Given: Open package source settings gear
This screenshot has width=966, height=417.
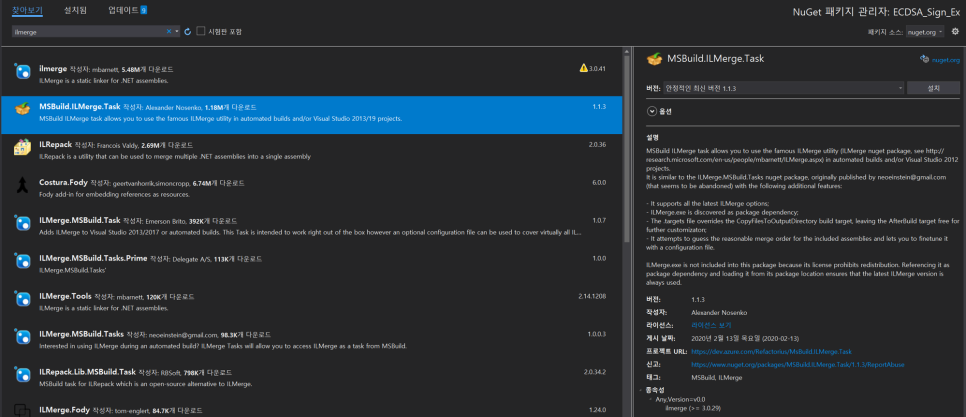Looking at the screenshot, I should (955, 31).
